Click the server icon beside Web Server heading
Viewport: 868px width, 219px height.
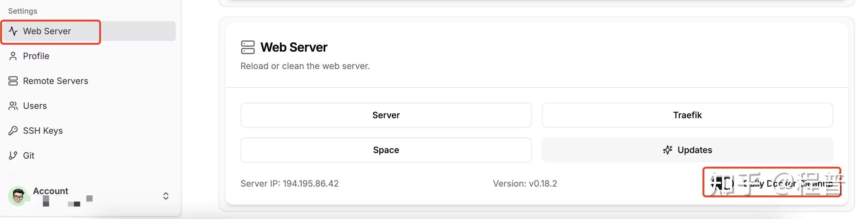click(248, 47)
